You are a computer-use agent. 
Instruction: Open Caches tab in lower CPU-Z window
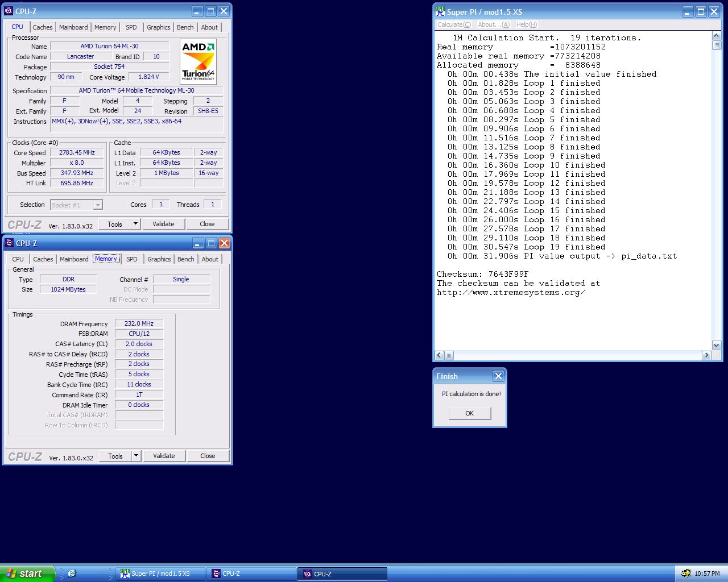pyautogui.click(x=43, y=259)
